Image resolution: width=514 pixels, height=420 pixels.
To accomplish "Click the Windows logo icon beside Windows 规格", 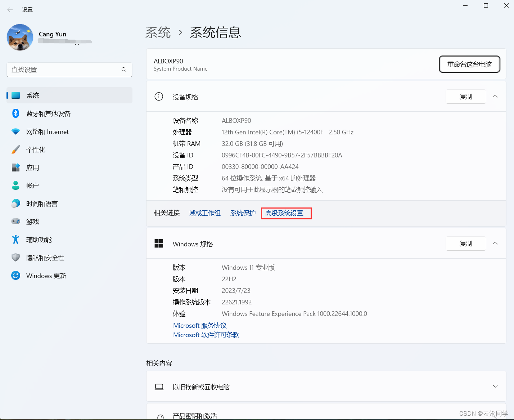I will [159, 243].
